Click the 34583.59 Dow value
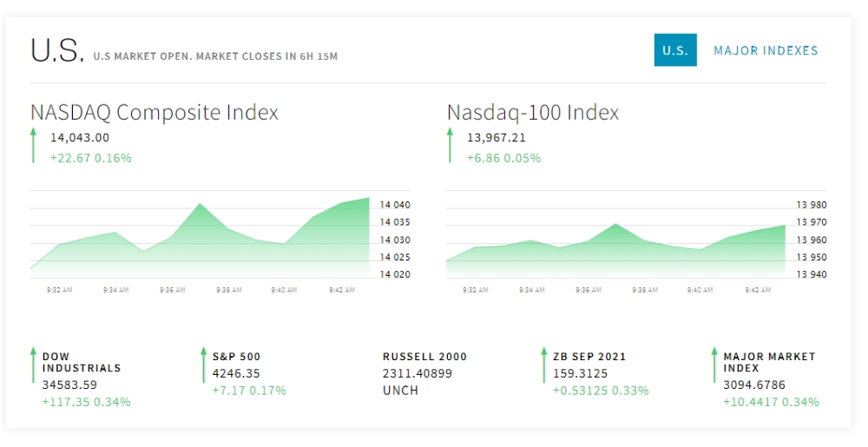 coord(69,385)
